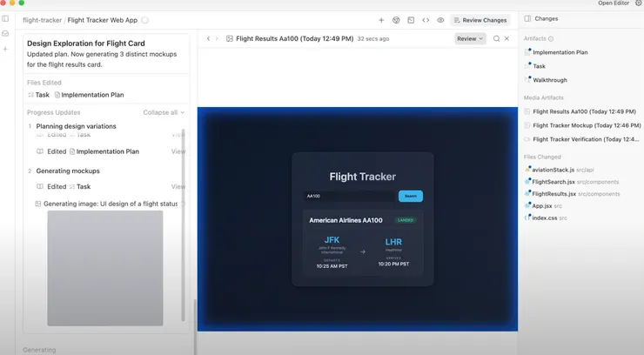This screenshot has width=644, height=355.
Task: Open the inbox icon in left rail
Action: [5, 34]
